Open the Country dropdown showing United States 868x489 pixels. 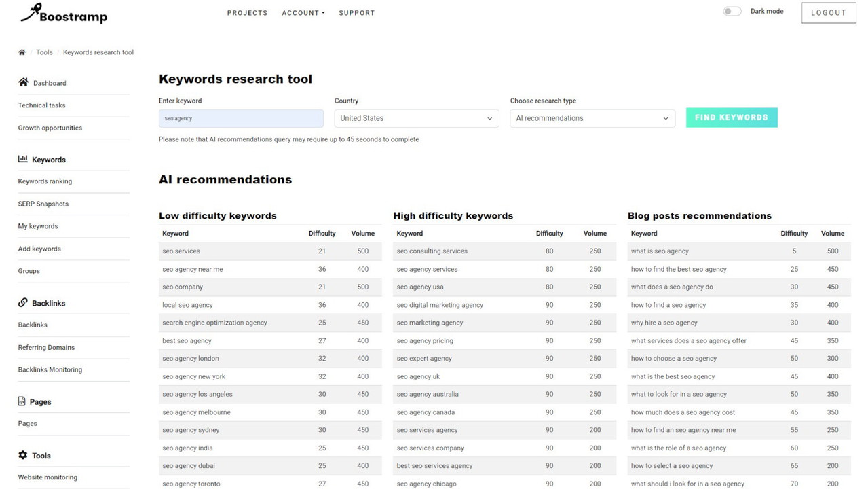[416, 118]
